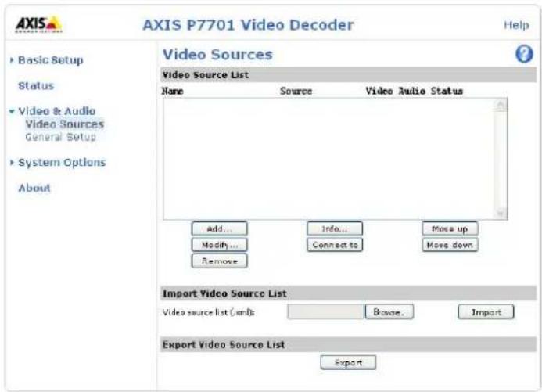Collapse the Video & Audio arrow
542x392 pixels.
click(12, 111)
